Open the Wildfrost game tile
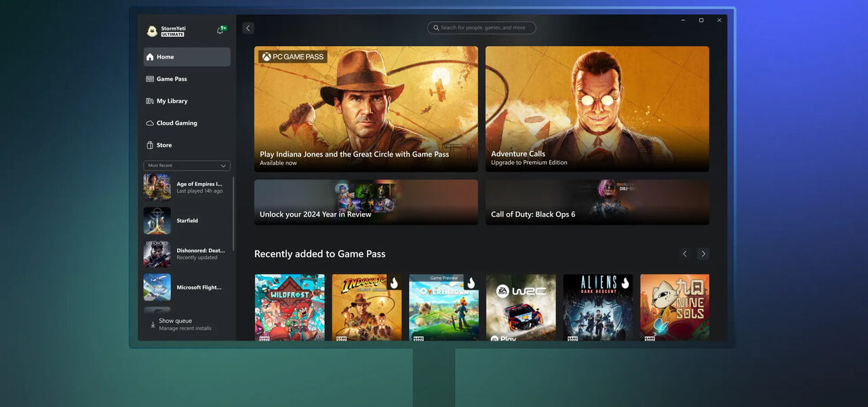Viewport: 868px width, 407px height. (x=290, y=307)
